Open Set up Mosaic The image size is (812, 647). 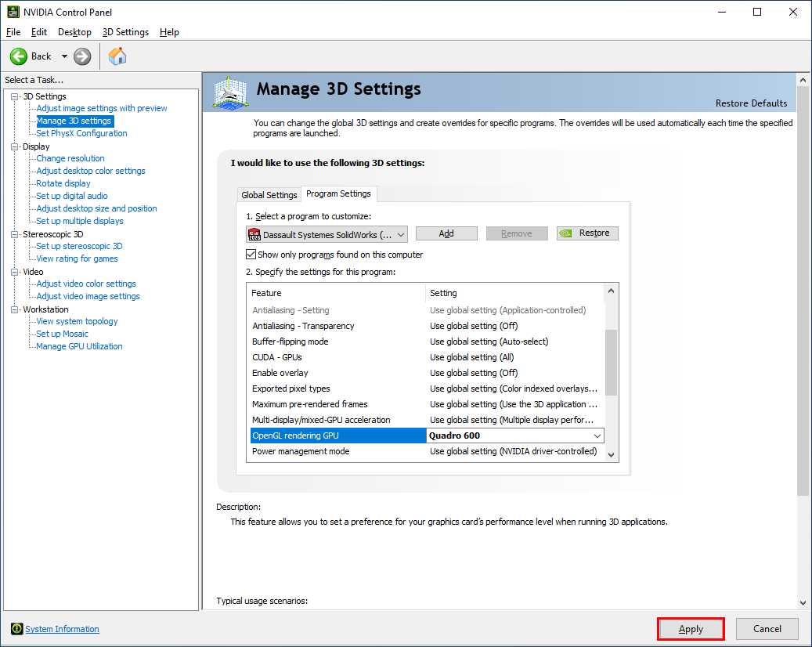(x=62, y=334)
